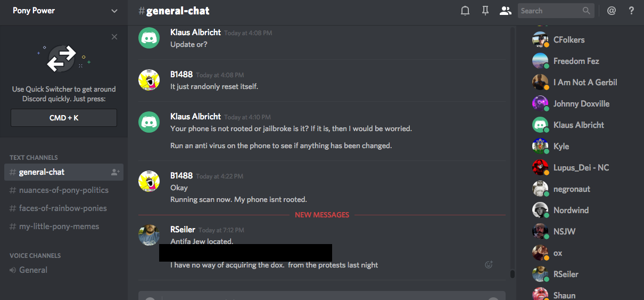Screen dimensions: 644x300
Task: Show pinned messages
Action: pyautogui.click(x=485, y=11)
